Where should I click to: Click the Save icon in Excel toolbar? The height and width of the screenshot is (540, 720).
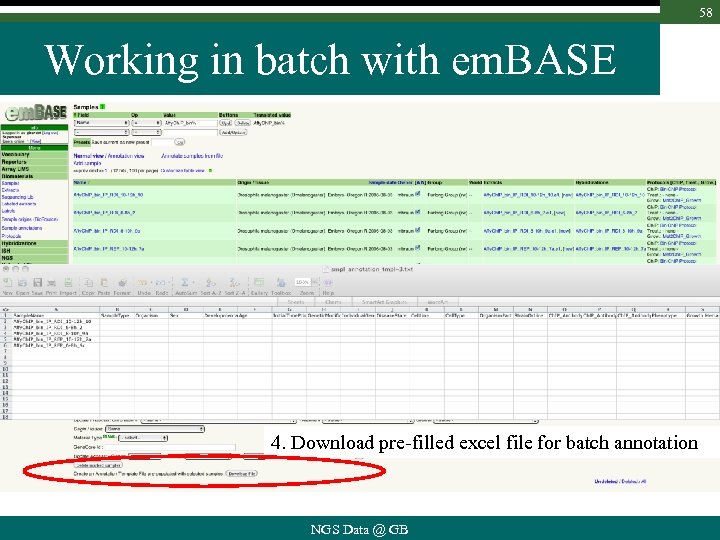tap(38, 282)
